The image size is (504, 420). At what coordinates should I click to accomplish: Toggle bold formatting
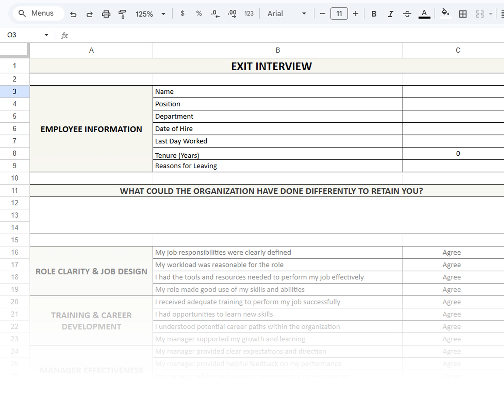[374, 14]
